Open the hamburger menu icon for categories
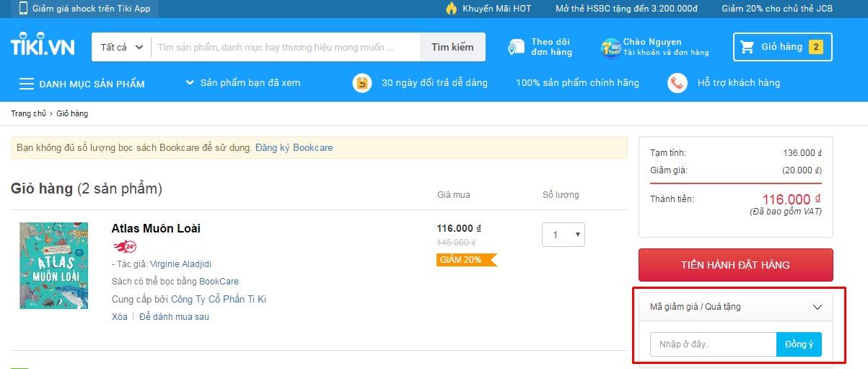 (x=27, y=84)
